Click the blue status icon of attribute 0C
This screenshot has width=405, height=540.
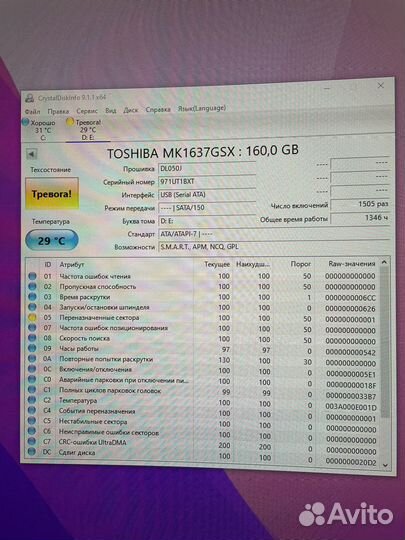[32, 369]
